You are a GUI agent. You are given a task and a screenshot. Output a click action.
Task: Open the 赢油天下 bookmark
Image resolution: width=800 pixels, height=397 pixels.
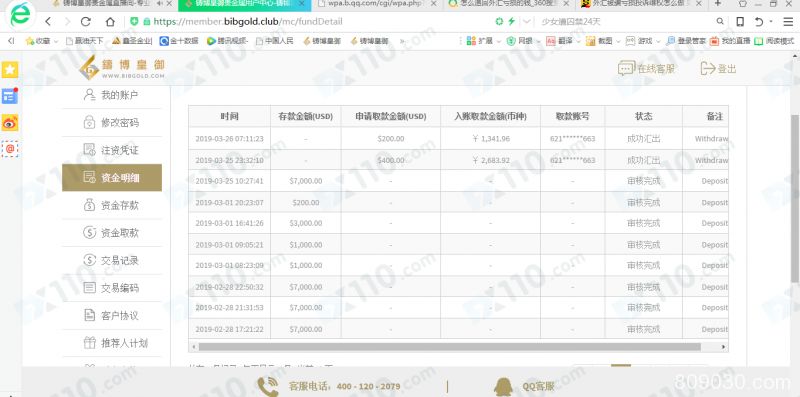pos(85,41)
